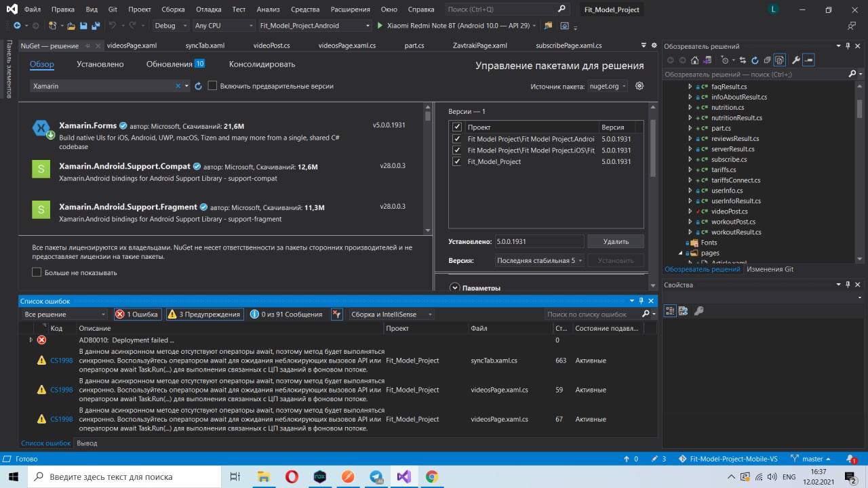Click the error list build filter icon

[x=337, y=314]
